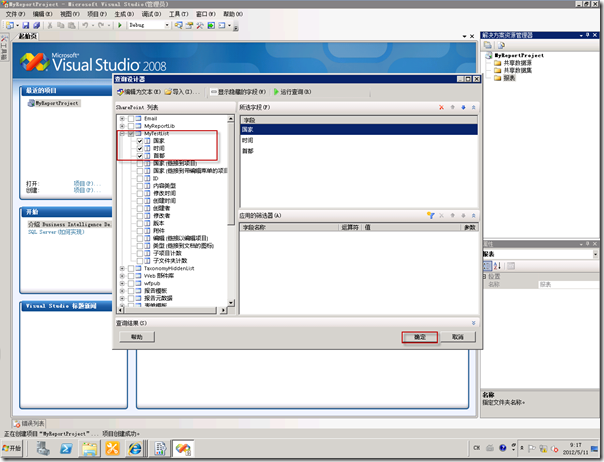Expand the TaxonomyHiddenList node
Screen dimensions: 604x462
[x=122, y=268]
